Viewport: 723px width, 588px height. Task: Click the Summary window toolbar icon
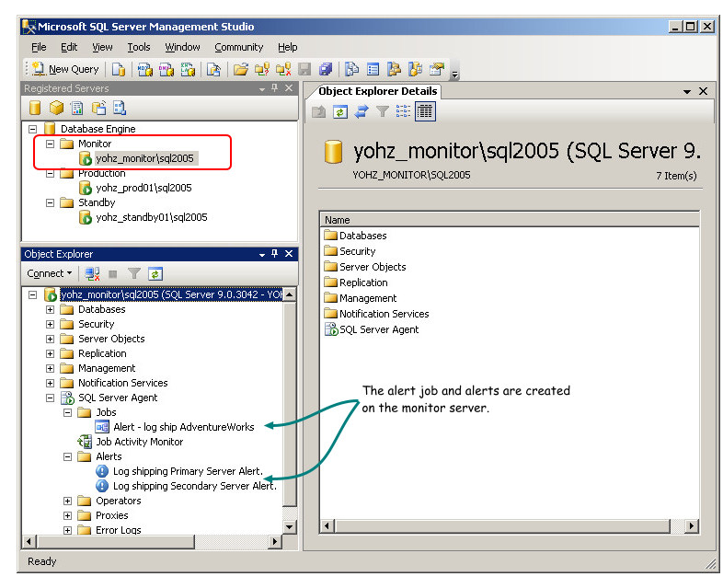(373, 69)
